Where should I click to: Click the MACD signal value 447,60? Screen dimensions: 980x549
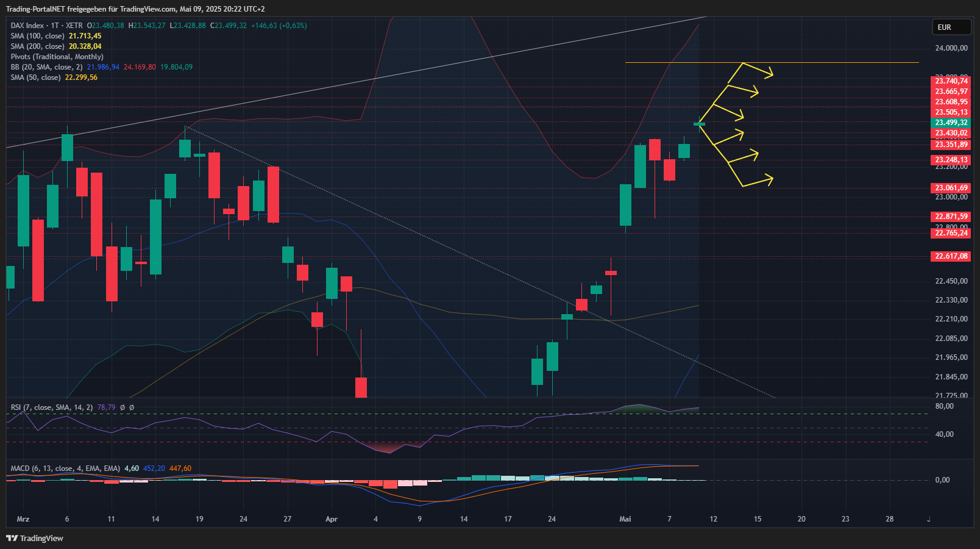tap(180, 468)
